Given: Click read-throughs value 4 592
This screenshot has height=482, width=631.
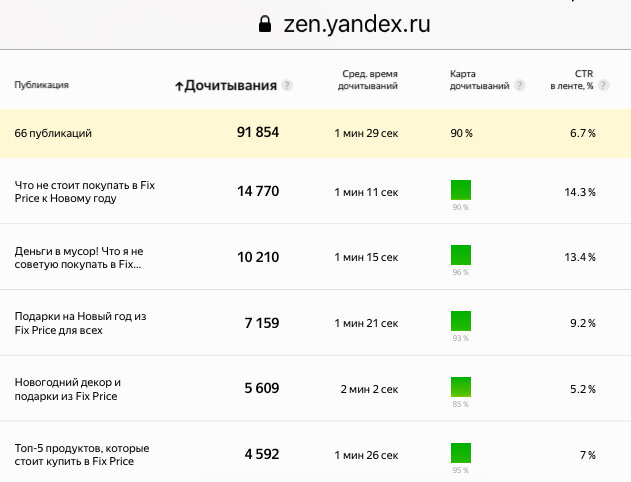Looking at the screenshot, I should [x=262, y=454].
